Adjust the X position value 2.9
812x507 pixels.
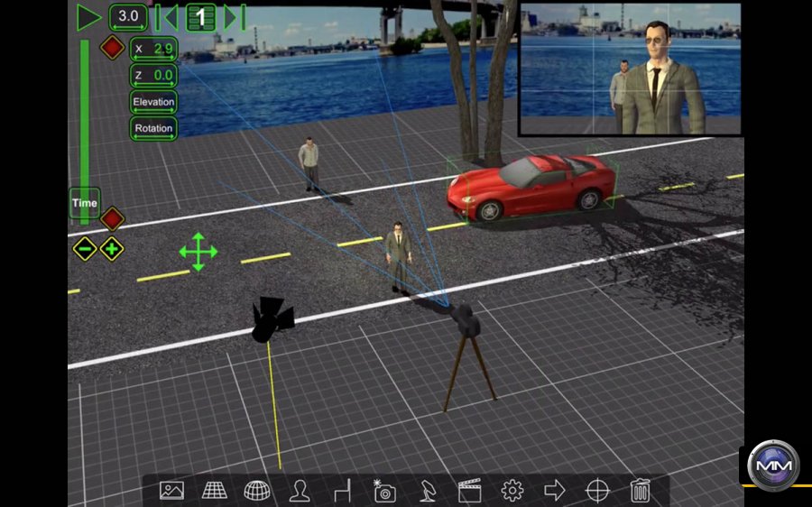click(153, 50)
